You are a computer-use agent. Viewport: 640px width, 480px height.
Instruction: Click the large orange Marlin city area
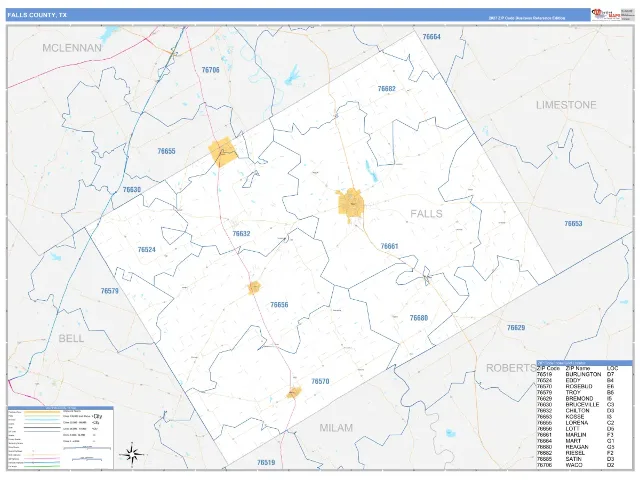[x=351, y=203]
